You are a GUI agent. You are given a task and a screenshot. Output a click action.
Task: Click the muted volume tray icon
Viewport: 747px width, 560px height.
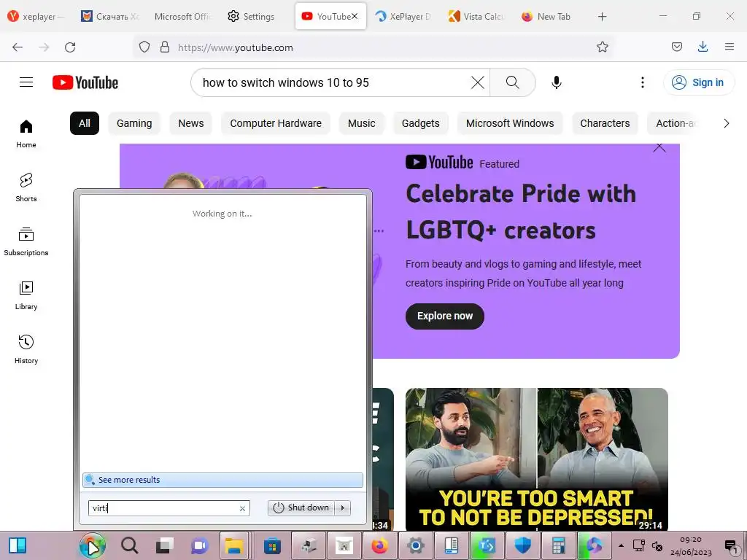(657, 545)
